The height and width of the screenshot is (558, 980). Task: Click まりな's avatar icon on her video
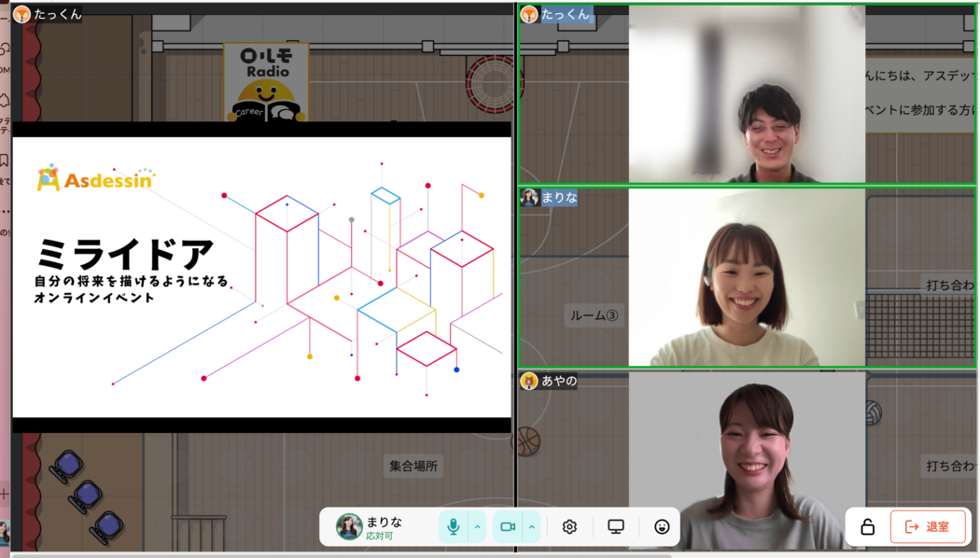pos(529,198)
